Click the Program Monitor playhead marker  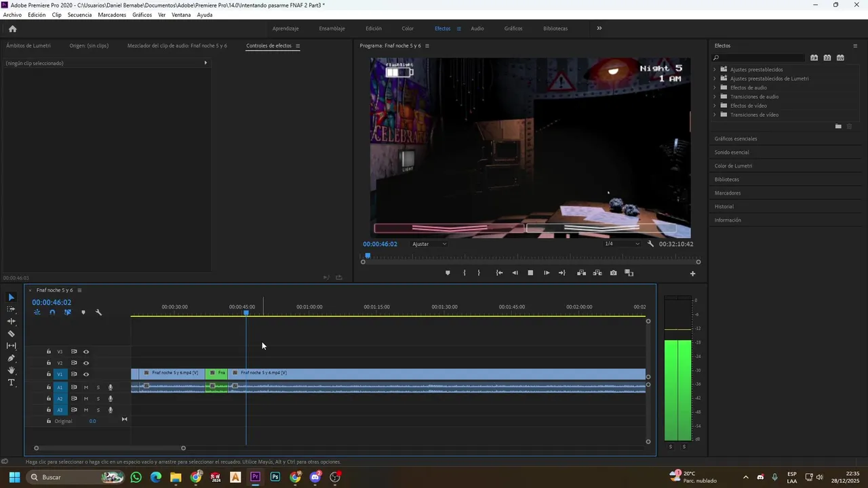pos(368,256)
